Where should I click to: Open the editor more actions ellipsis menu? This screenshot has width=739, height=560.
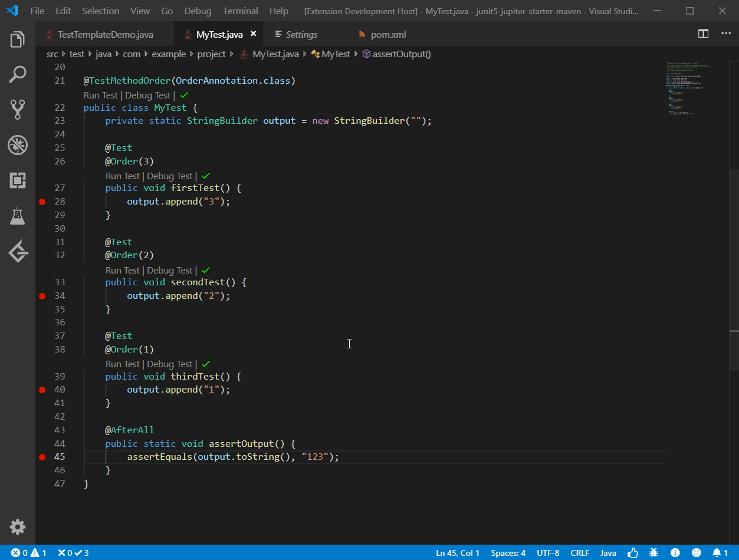[726, 34]
